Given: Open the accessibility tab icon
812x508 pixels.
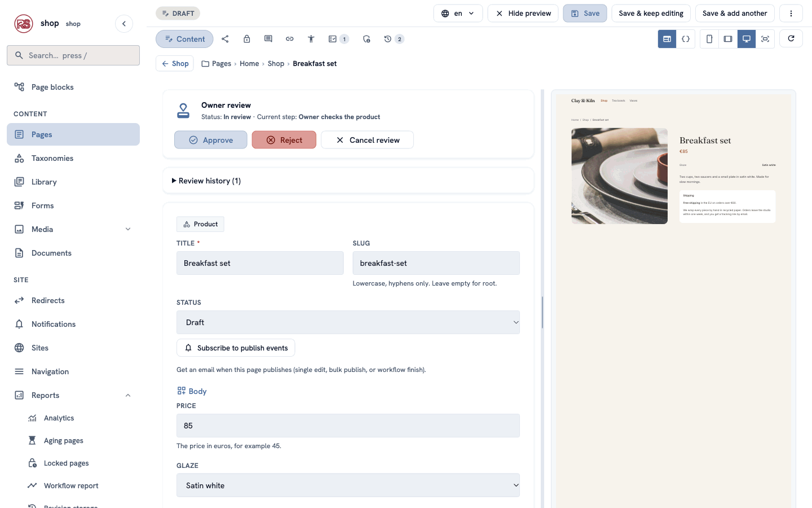Looking at the screenshot, I should pos(311,39).
